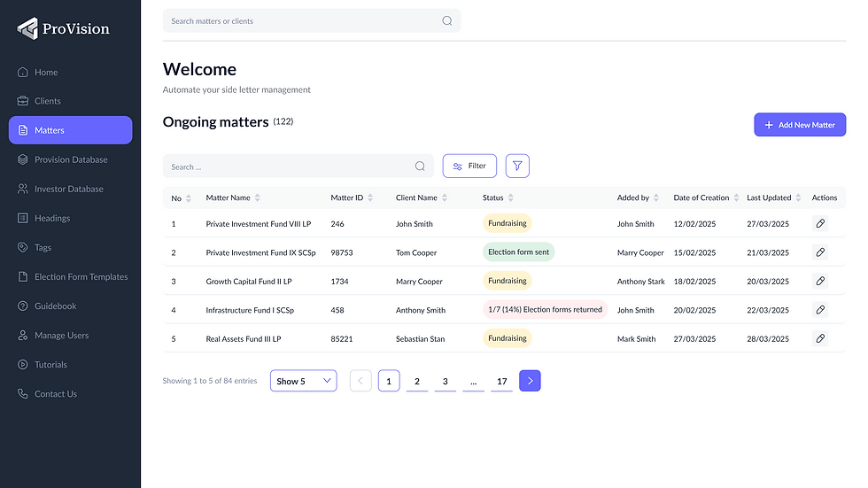Edit Private Investment Fund VIII LP row

click(820, 223)
